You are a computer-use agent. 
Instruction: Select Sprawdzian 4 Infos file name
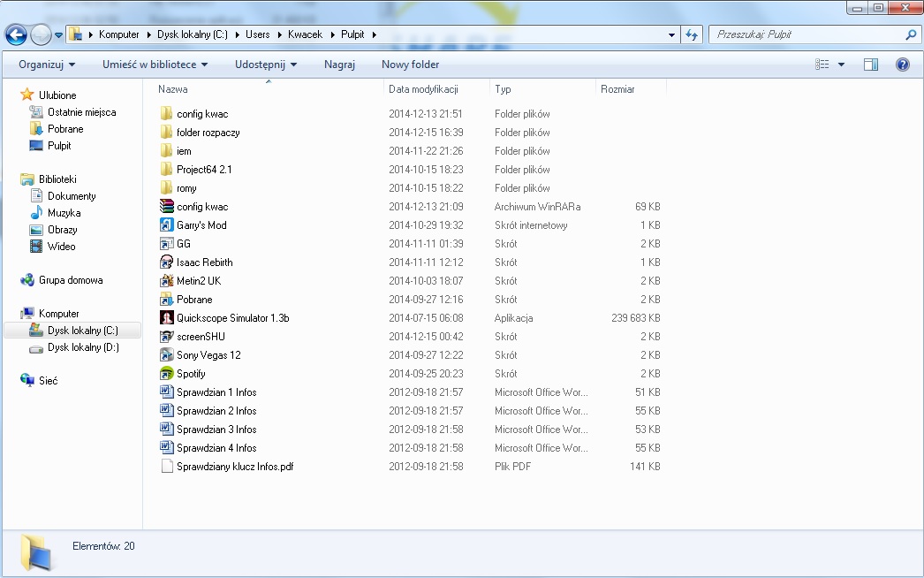216,448
